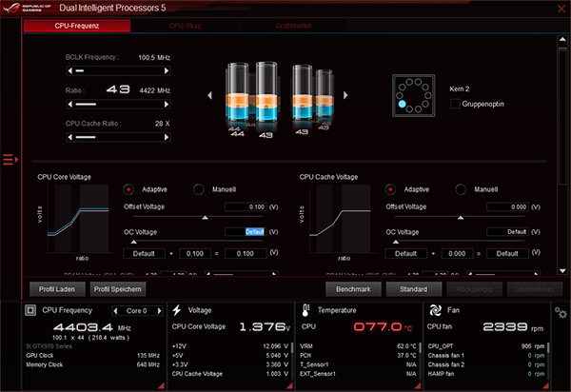Viewport: 571px width, 392px height.
Task: Select Manuell for CPU Cache Voltage
Action: (x=461, y=189)
